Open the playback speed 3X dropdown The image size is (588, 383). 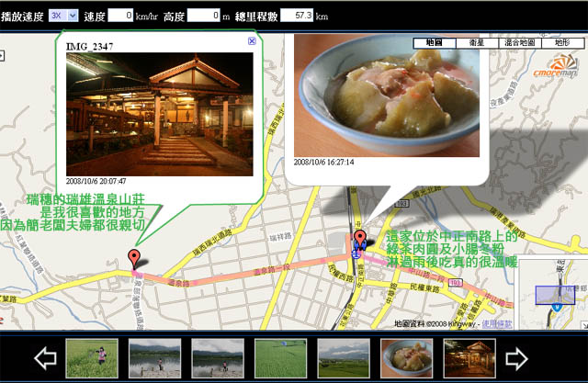coord(63,16)
